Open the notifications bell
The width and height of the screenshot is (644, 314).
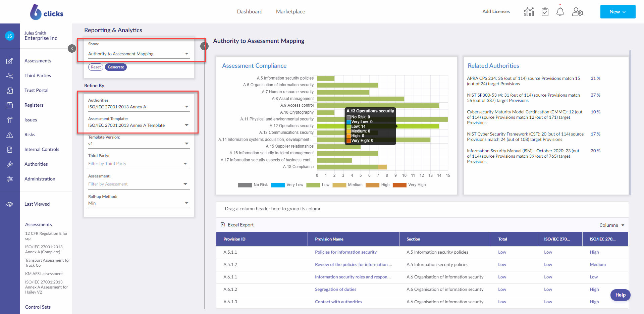(560, 12)
